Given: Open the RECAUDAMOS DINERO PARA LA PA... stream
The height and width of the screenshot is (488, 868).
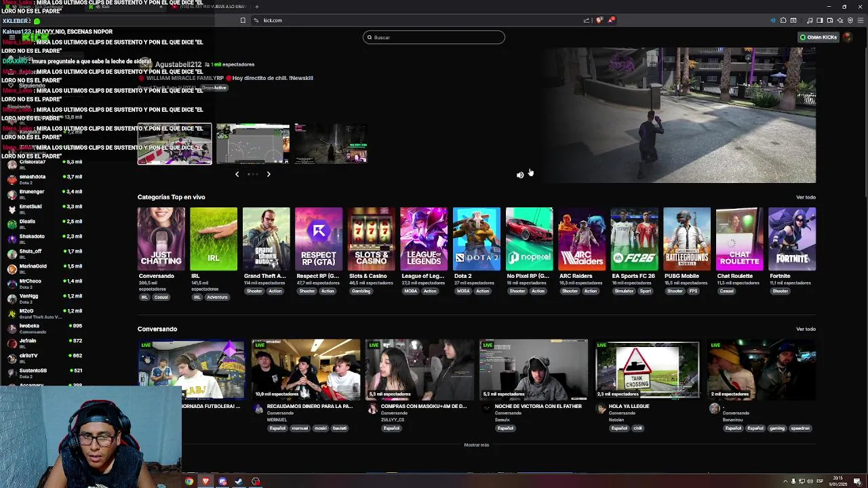Looking at the screenshot, I should click(x=306, y=369).
